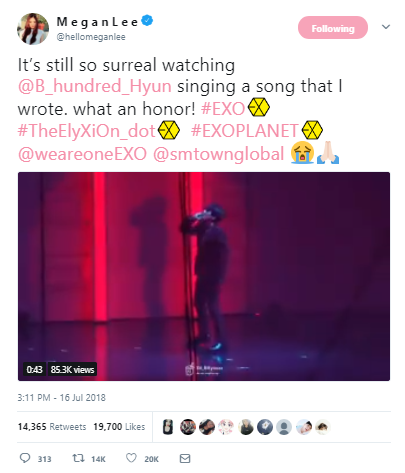Click the reply speech bubble icon
This screenshot has width=405, height=473.
tap(25, 458)
